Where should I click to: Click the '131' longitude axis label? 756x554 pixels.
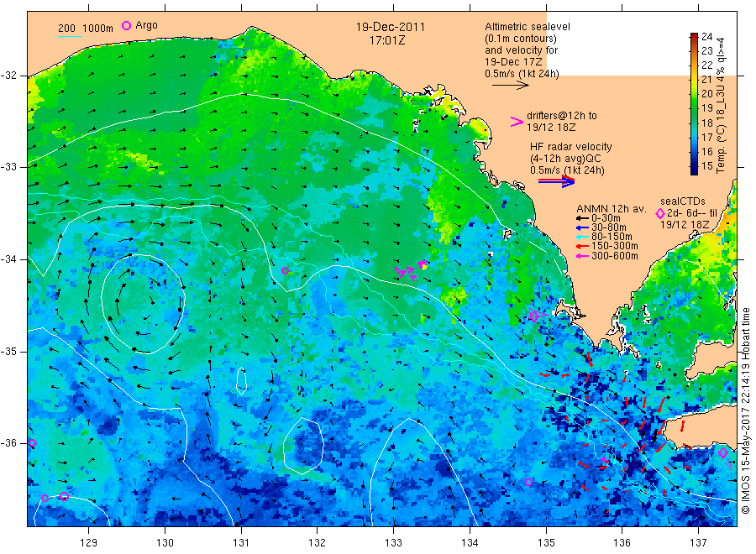click(x=241, y=543)
